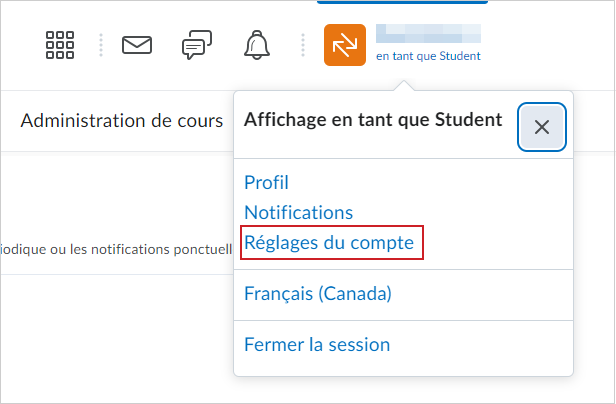
Task: Close the Student view popup with X
Action: click(542, 127)
